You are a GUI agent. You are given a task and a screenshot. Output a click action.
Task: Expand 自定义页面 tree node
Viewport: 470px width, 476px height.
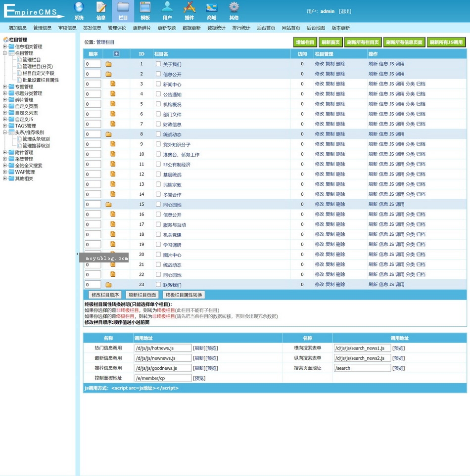pos(5,106)
